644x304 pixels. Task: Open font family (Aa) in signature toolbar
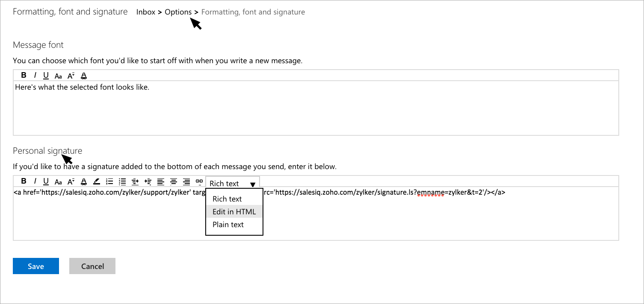59,181
